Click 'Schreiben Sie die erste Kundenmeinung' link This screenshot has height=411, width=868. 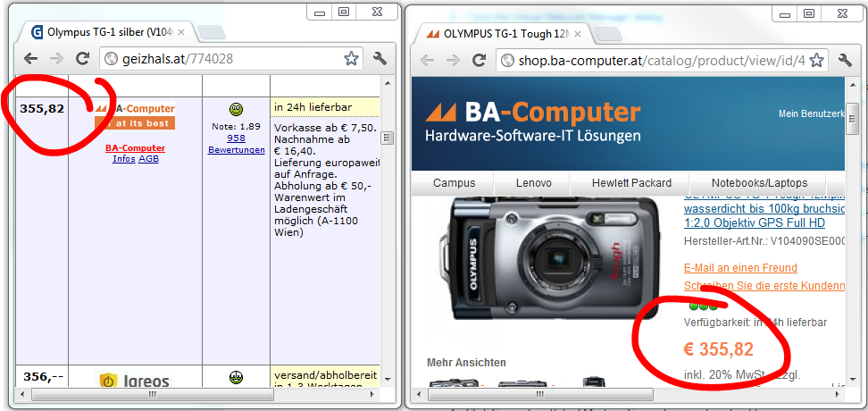coord(764,286)
